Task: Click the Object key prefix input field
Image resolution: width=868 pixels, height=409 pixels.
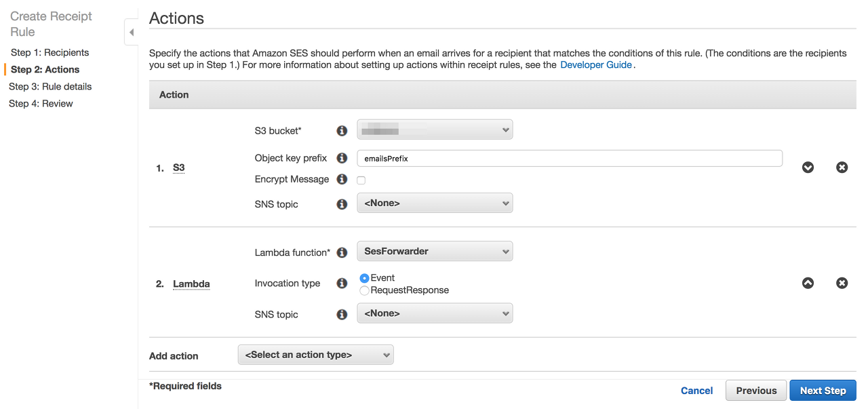Action: [570, 159]
